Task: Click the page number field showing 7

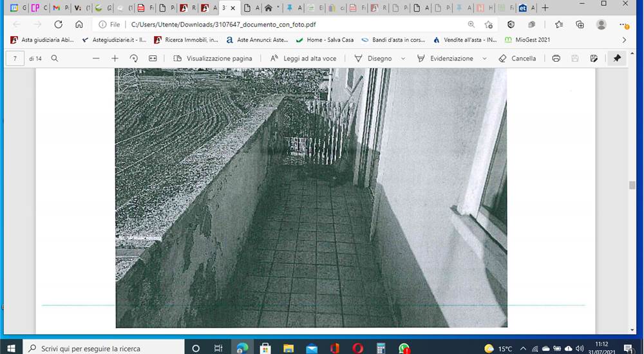Action: 15,59
